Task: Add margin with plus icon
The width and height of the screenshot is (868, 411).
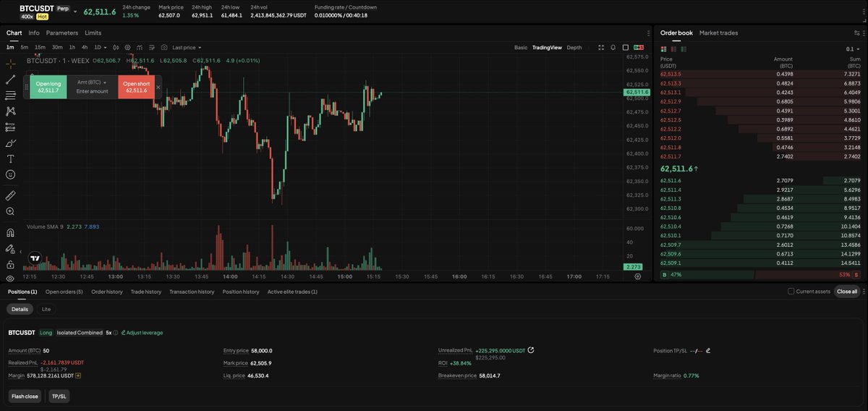Action: point(78,376)
